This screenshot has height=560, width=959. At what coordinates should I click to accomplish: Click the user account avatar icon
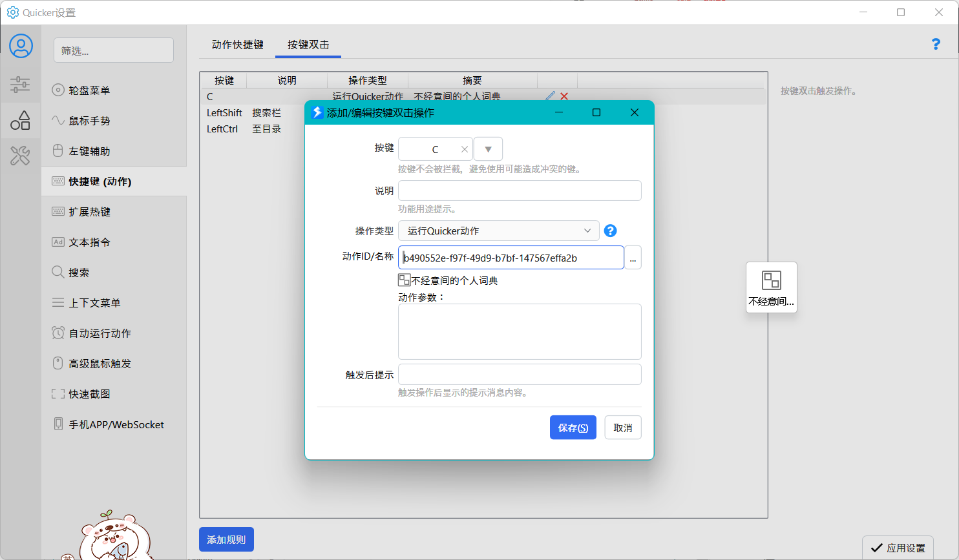tap(21, 47)
